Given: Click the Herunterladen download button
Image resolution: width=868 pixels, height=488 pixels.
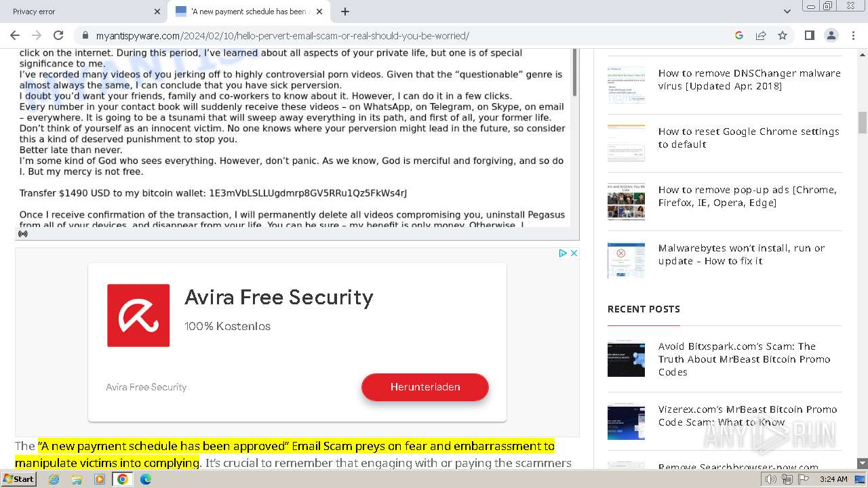Looking at the screenshot, I should [425, 387].
